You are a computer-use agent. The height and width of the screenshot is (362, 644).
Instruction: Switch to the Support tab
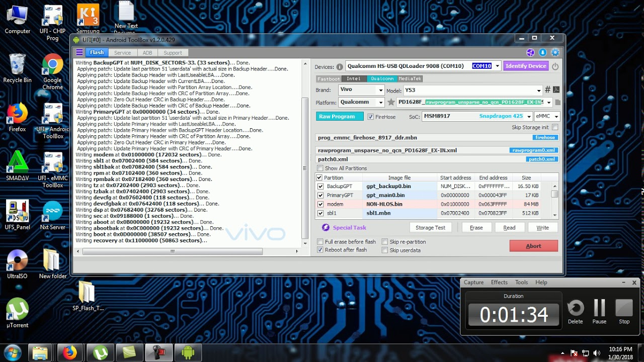[173, 52]
